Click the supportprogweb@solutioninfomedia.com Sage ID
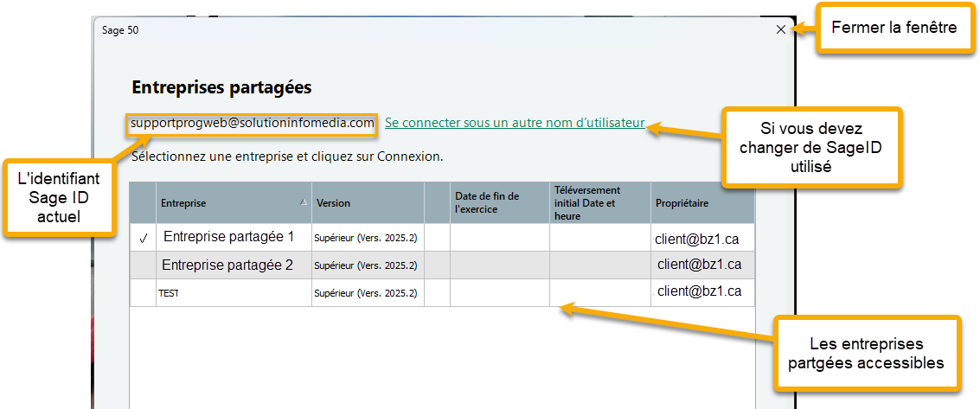The width and height of the screenshot is (980, 409). pyautogui.click(x=253, y=123)
